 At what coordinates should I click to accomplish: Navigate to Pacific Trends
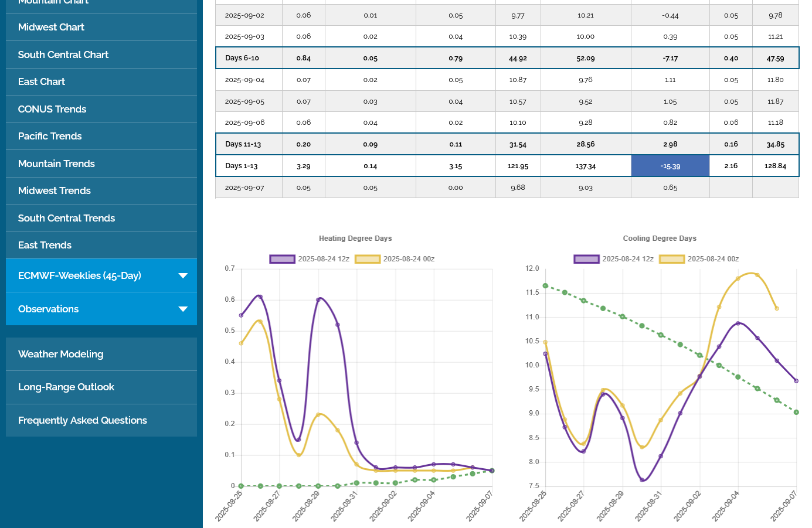50,136
